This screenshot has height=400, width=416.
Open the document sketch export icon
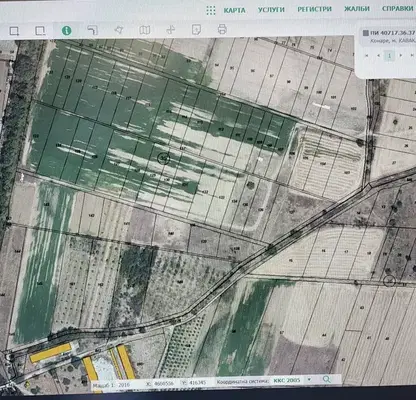[196, 29]
